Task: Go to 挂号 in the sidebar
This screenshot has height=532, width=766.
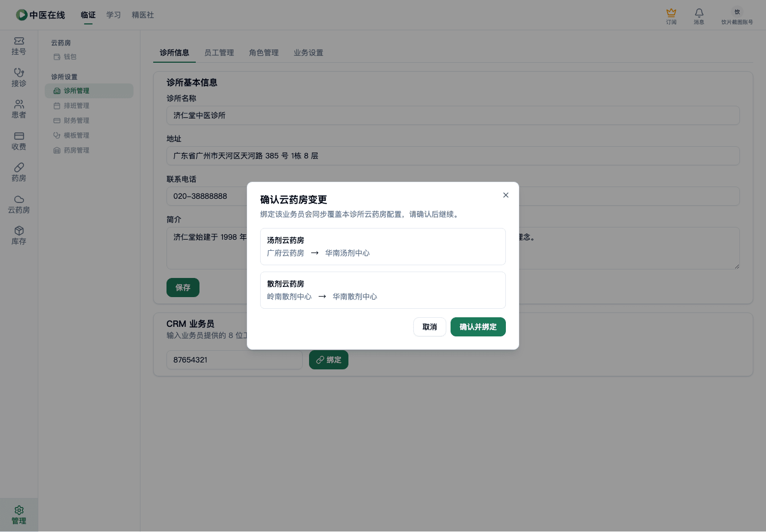Action: 19,46
